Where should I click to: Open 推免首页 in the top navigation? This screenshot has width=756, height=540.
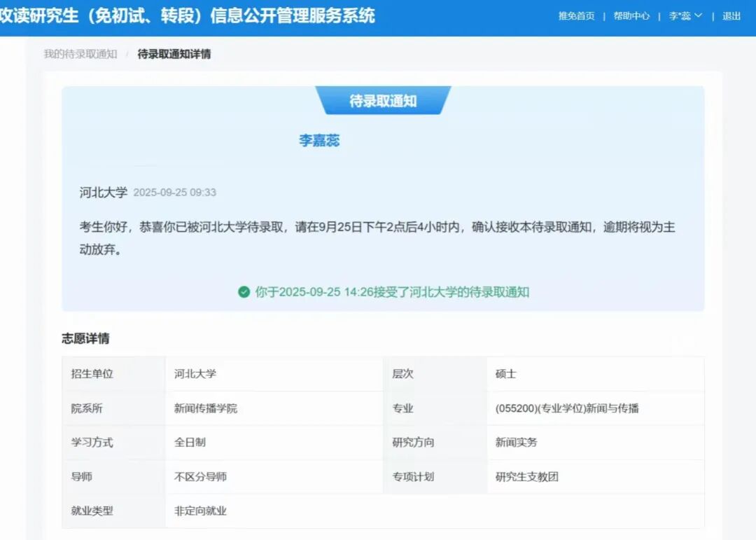[x=576, y=16]
